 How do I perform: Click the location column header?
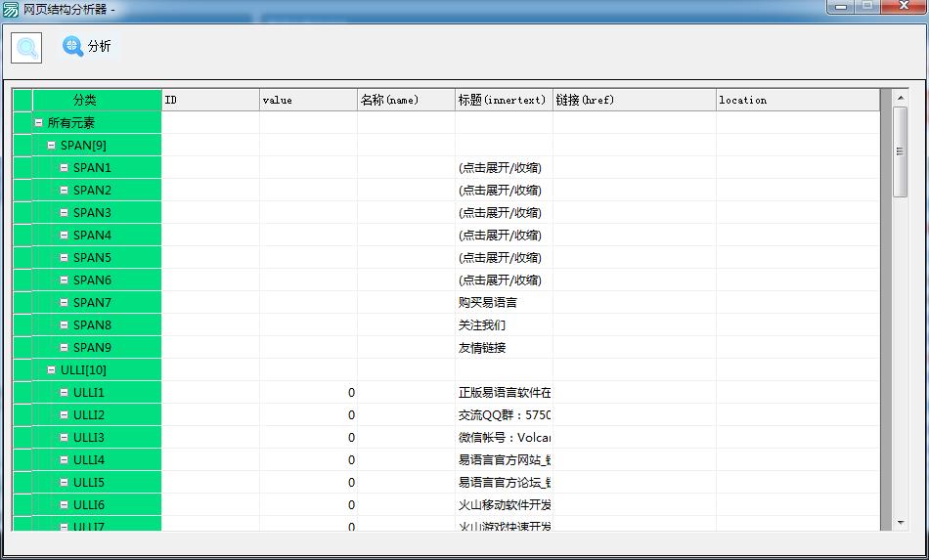coord(798,100)
